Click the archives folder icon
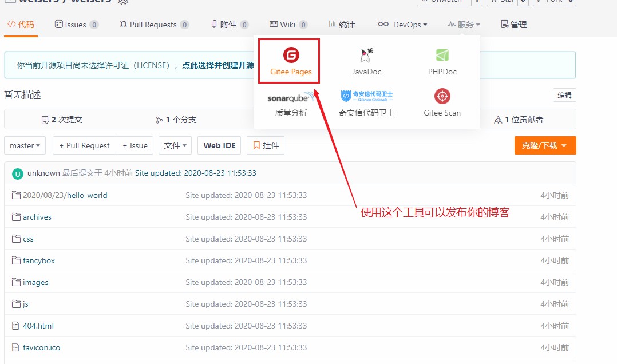The width and height of the screenshot is (617, 364). point(16,217)
